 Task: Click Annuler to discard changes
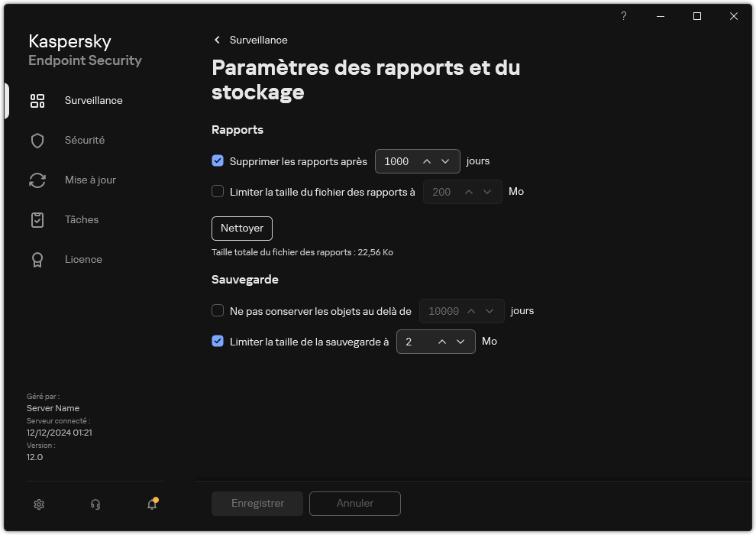click(x=354, y=503)
